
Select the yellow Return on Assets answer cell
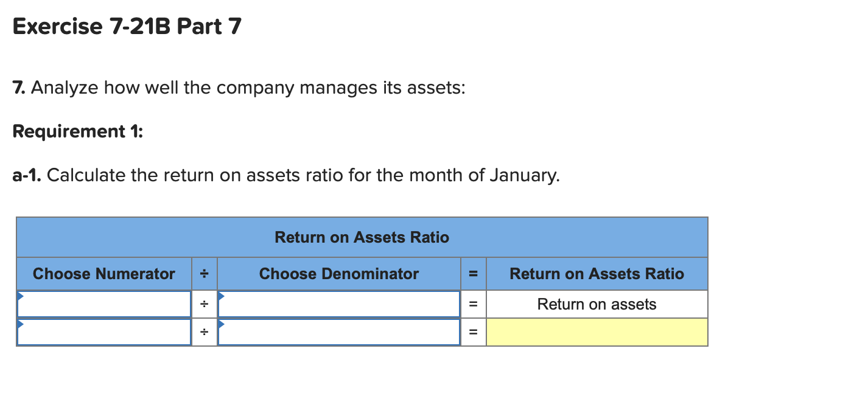597,331
